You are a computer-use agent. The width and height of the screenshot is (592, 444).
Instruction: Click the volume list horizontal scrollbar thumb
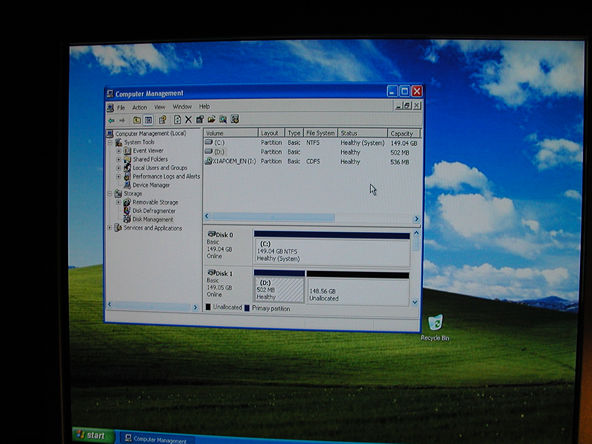coord(273,217)
